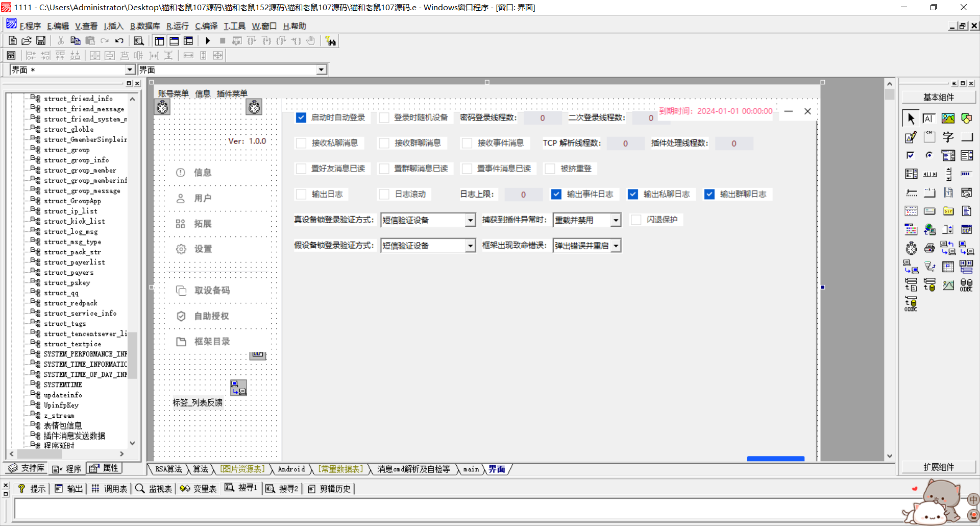
Task: Select the pointer tool in component box
Action: pyautogui.click(x=911, y=118)
